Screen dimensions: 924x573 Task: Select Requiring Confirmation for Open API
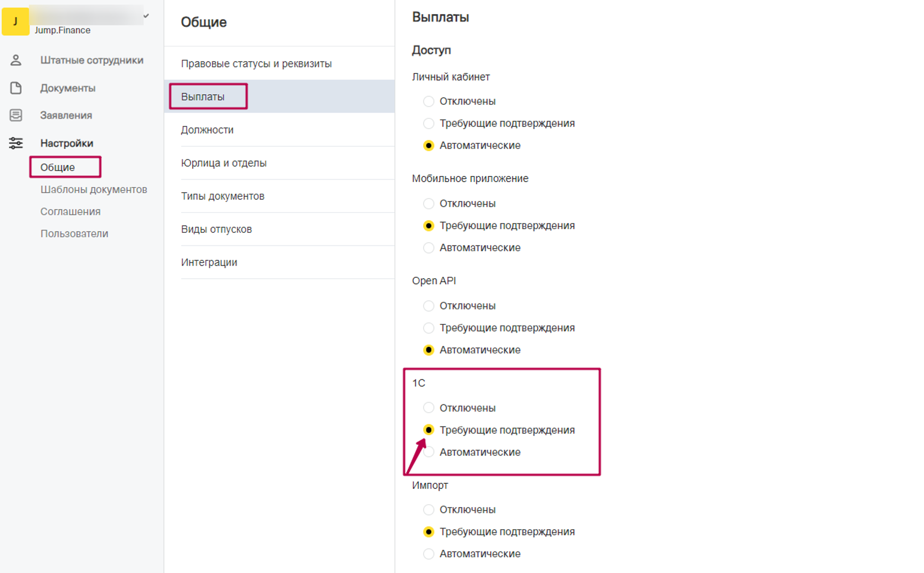point(429,328)
